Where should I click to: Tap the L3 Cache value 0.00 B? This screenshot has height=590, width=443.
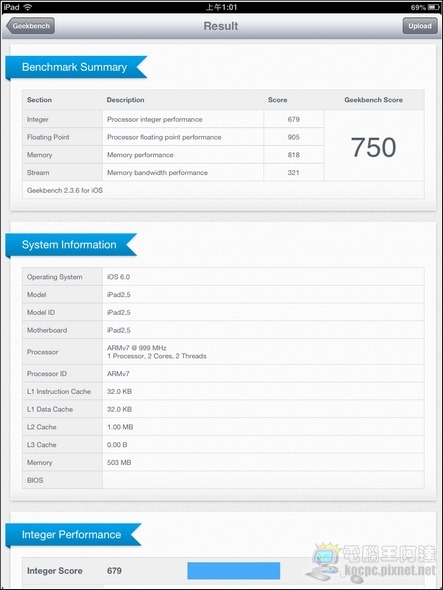pyautogui.click(x=117, y=445)
